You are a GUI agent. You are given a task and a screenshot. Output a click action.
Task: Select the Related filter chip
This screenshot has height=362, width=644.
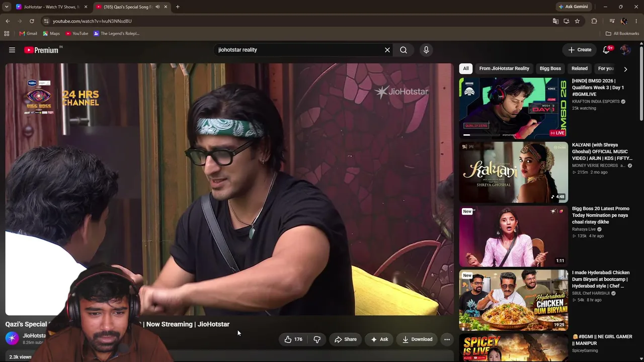tap(580, 68)
